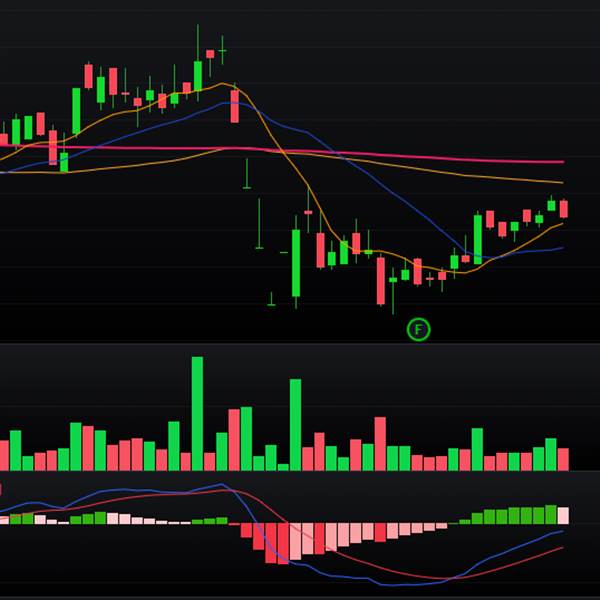Screen dimensions: 600x600
Task: Click the green circled F event marker
Action: (x=418, y=329)
